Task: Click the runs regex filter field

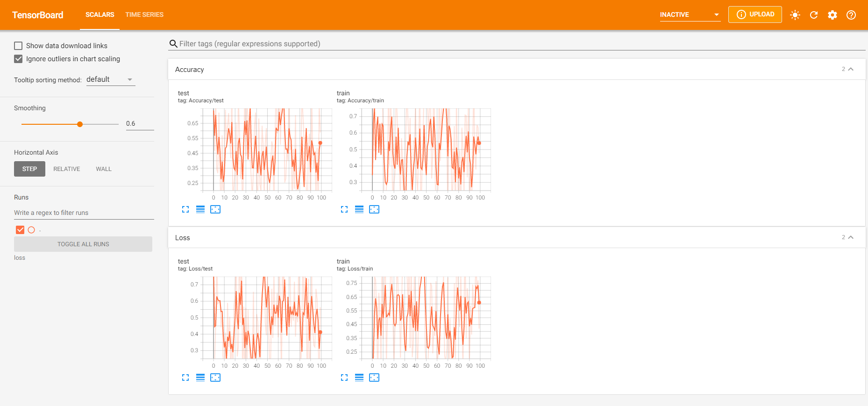Action: point(84,213)
